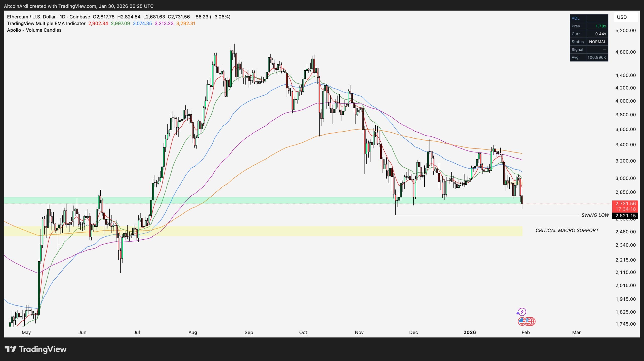Click the leftmost US flag economic event icon

click(x=522, y=321)
